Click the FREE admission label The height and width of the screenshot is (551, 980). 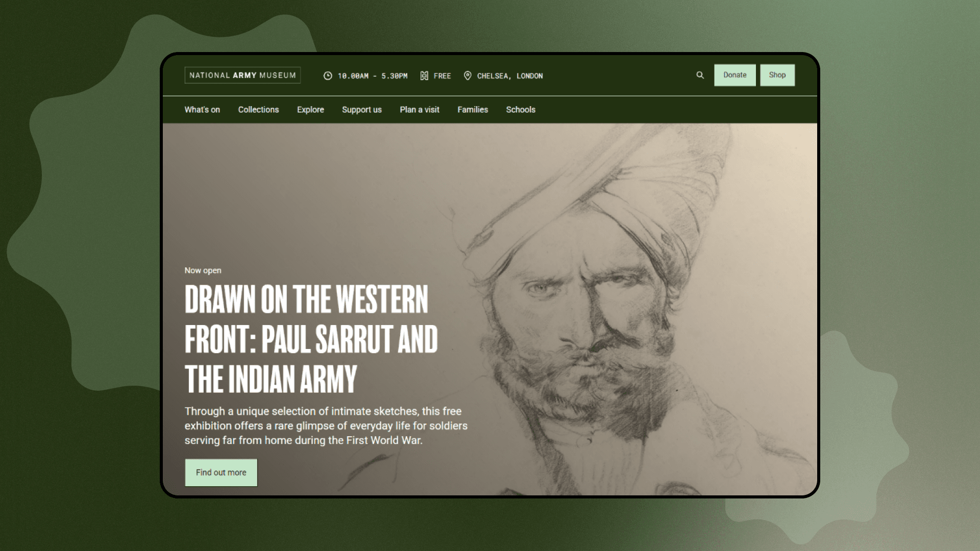click(443, 76)
